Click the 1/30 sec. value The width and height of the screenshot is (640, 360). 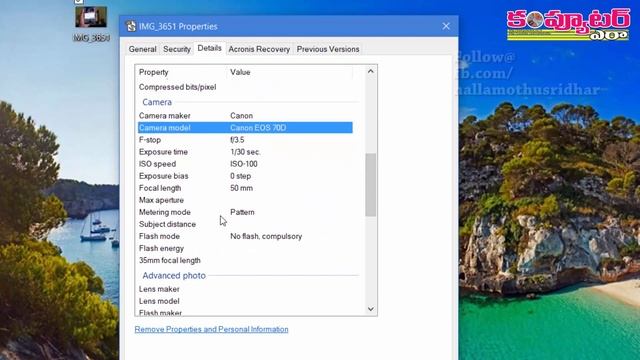(x=245, y=152)
